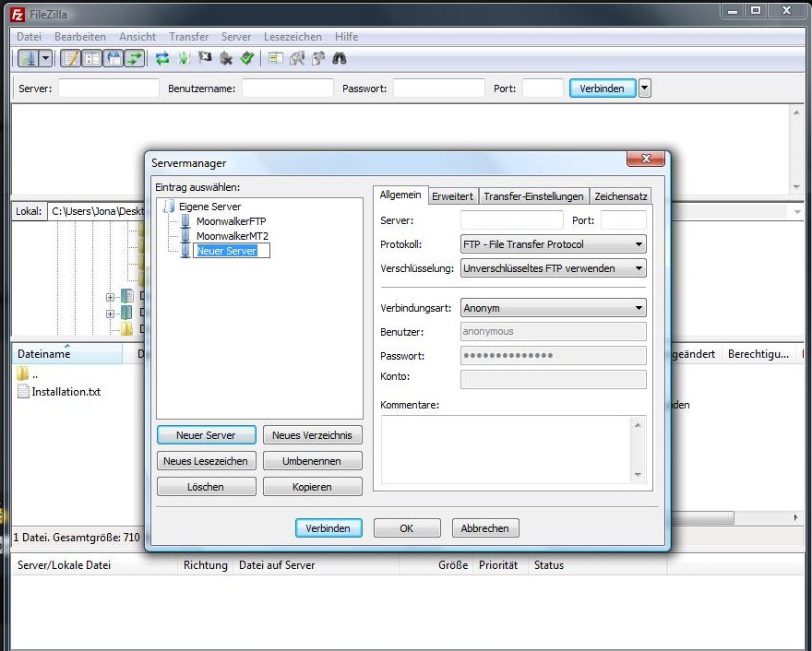Click the Neuer Server button
The height and width of the screenshot is (651, 812).
point(206,435)
